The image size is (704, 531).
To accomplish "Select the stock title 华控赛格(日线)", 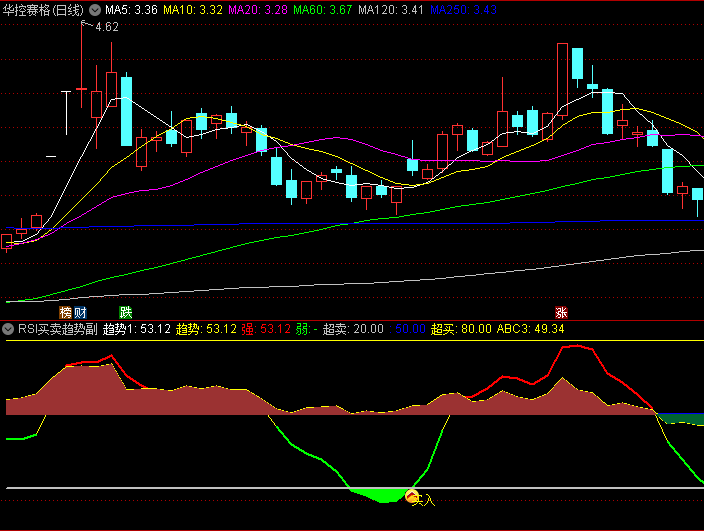I will pos(43,10).
